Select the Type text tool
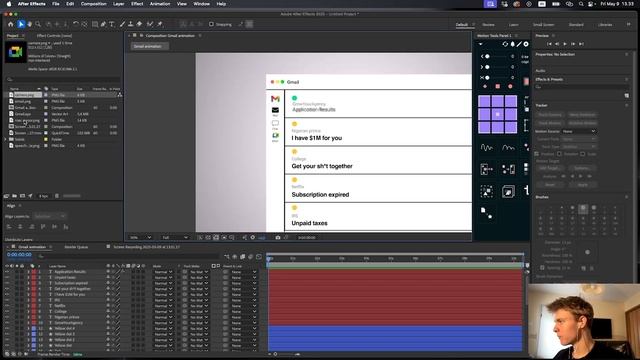 click(112, 24)
